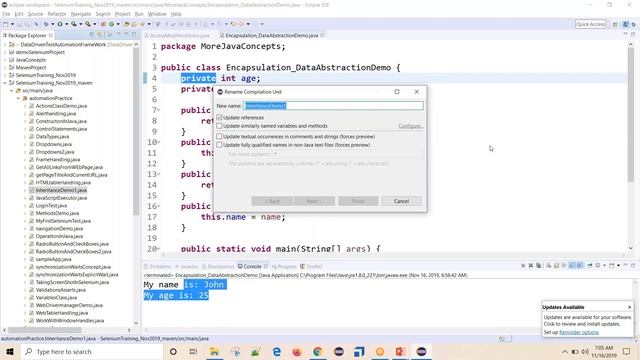
Task: Enable Update similarly named variables and methods
Action: [x=220, y=126]
